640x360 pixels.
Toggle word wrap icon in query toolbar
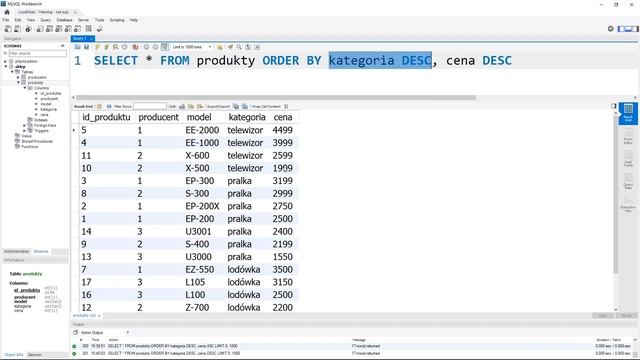point(257,47)
